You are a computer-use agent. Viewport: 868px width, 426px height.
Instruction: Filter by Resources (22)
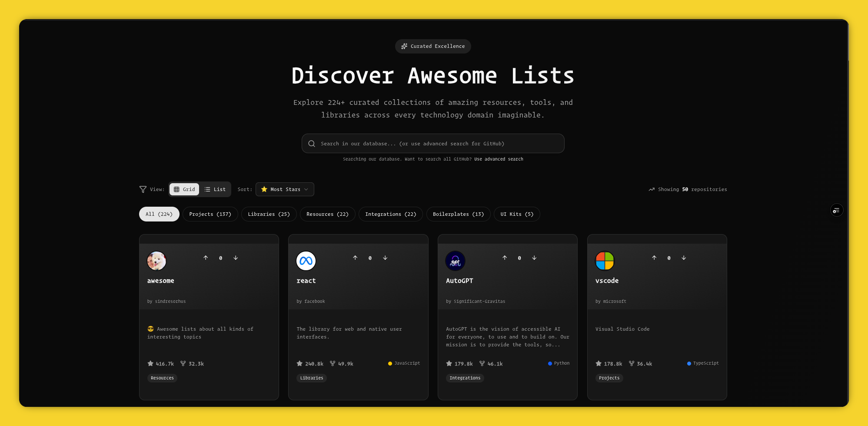328,214
